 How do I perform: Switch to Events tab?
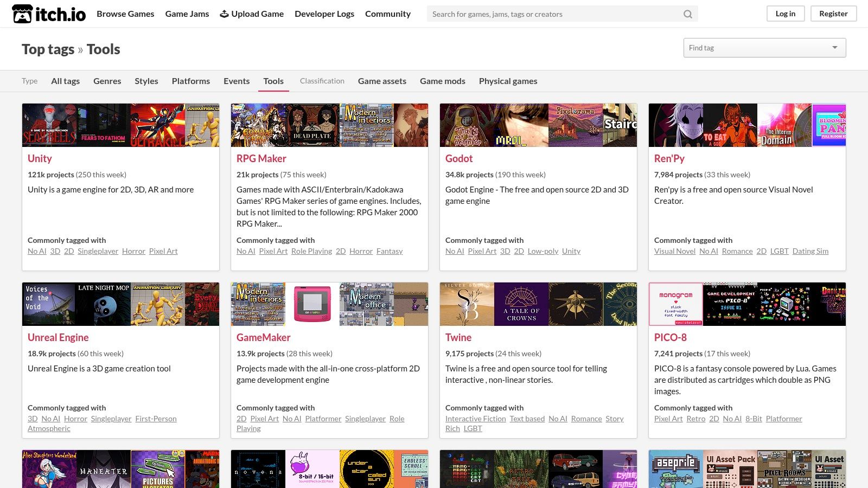237,81
